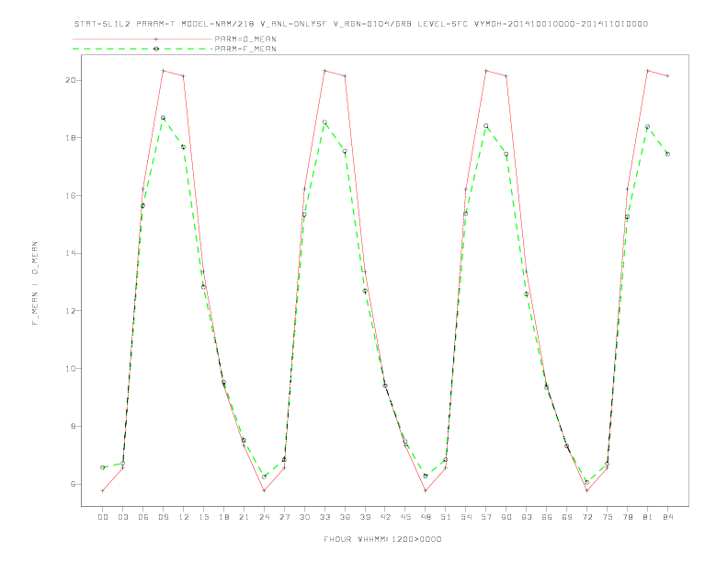Click x-axis tick label 15
The width and height of the screenshot is (728, 563).
(x=203, y=517)
